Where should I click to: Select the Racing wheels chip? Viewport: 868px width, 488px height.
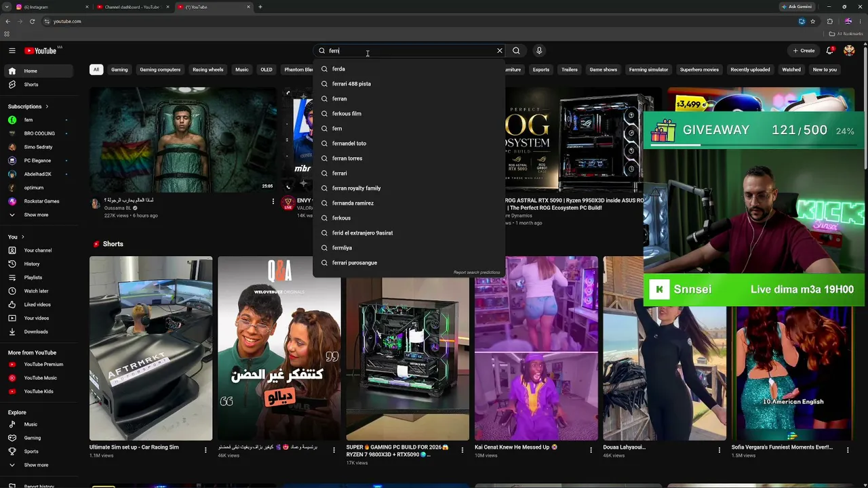(x=208, y=69)
